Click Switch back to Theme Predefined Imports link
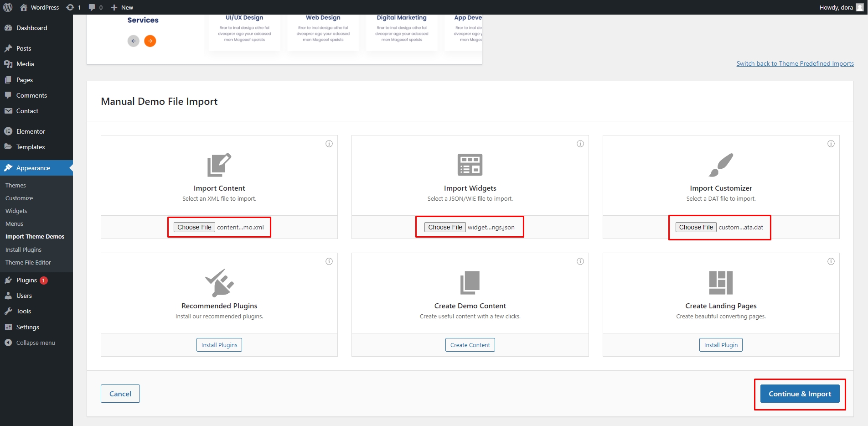 click(x=795, y=63)
